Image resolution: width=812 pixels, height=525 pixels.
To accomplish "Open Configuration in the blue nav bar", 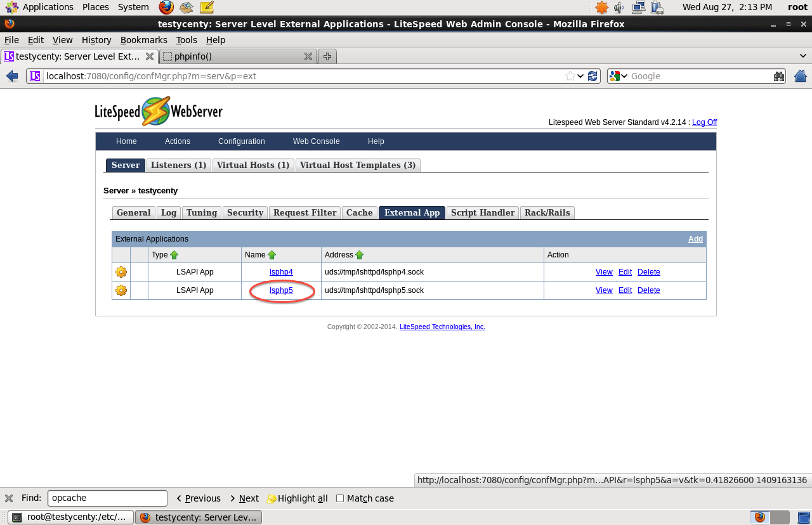I will 242,141.
